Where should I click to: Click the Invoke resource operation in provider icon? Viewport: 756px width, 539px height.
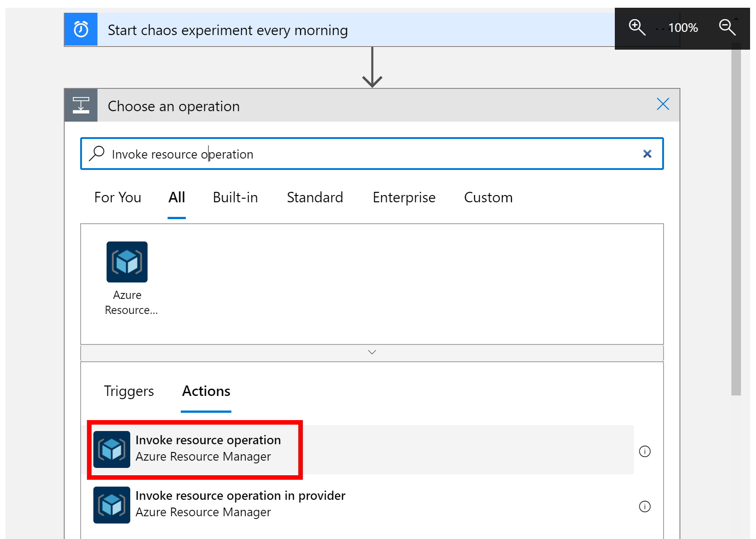[x=112, y=505]
